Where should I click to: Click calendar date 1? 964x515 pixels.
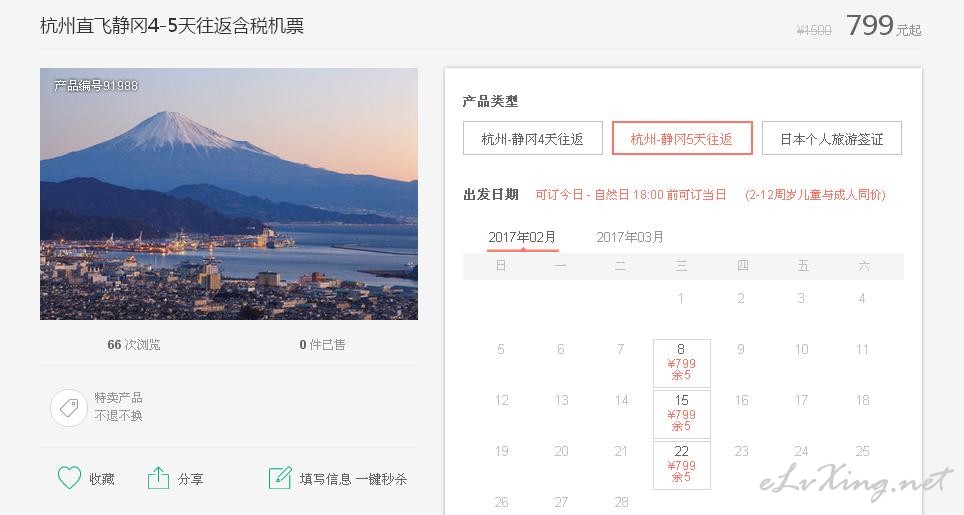click(681, 299)
